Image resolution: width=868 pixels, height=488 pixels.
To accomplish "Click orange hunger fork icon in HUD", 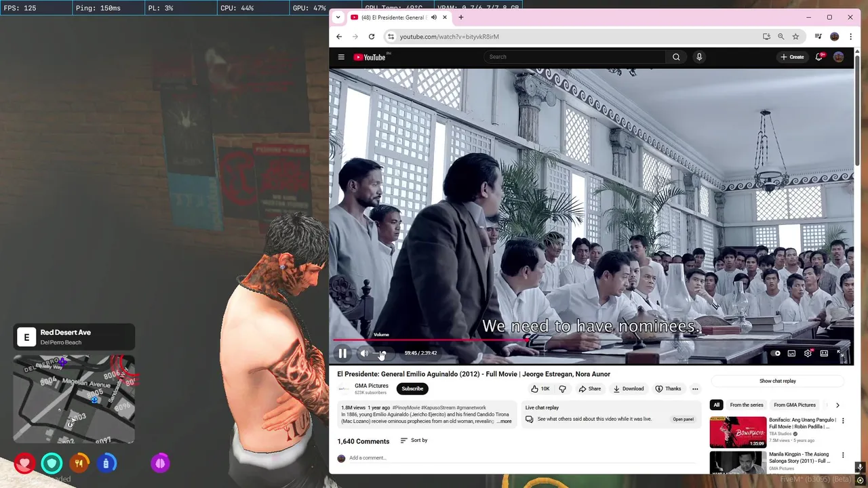I will [79, 464].
